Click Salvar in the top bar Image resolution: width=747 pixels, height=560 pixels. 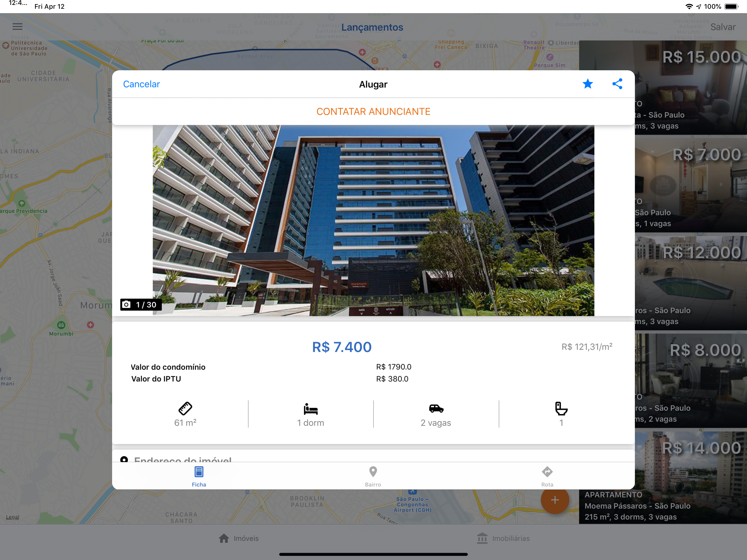tap(723, 27)
